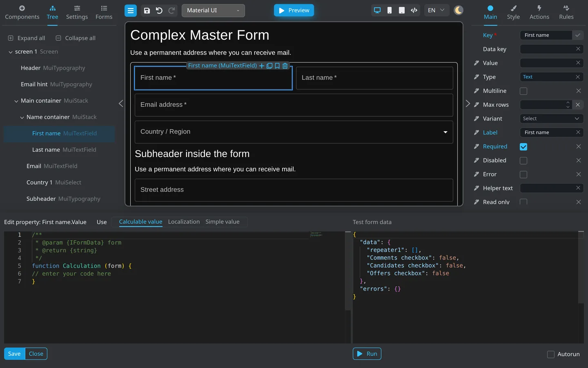Image resolution: width=588 pixels, height=368 pixels.
Task: Redo the last change
Action: point(172,11)
